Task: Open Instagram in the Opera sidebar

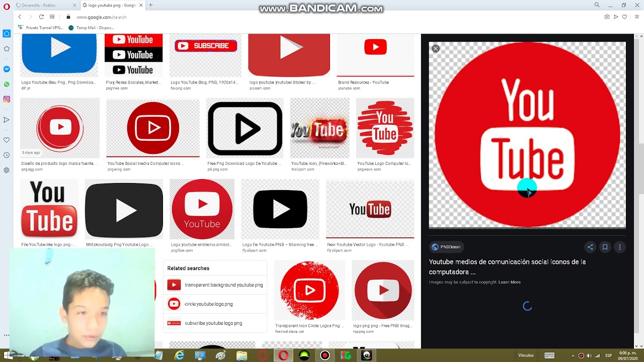Action: coord(7,99)
